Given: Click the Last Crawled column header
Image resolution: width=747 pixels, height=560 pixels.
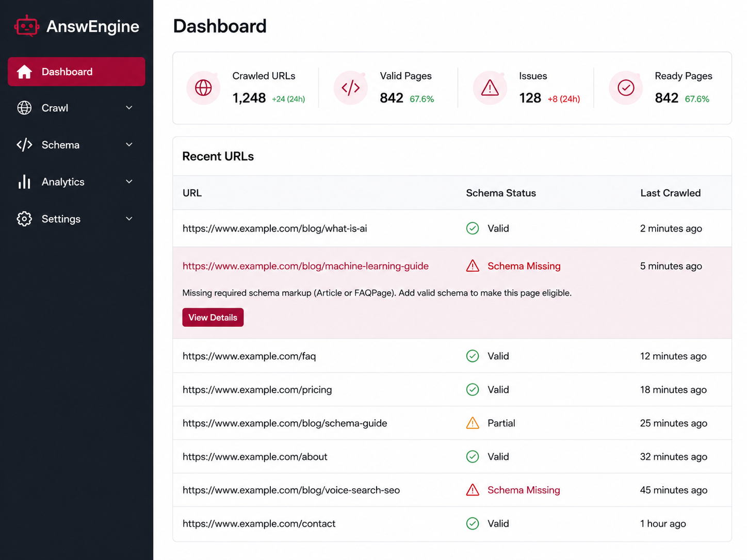Looking at the screenshot, I should 671,193.
